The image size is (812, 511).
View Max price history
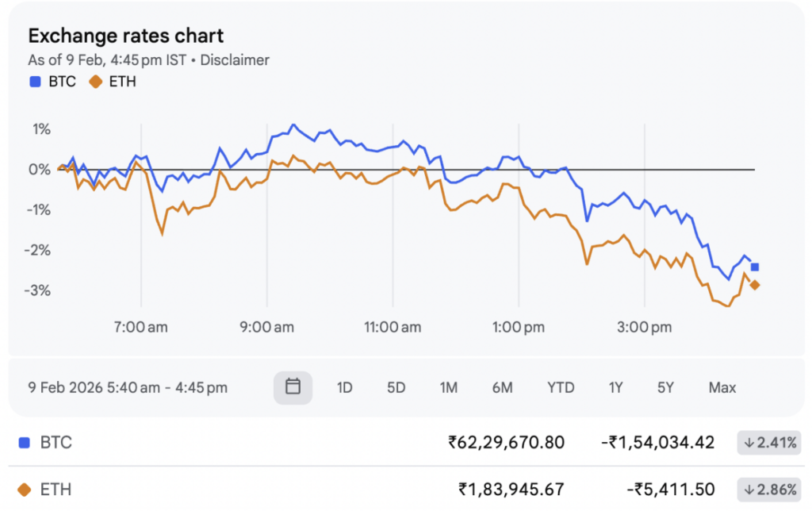tap(722, 387)
